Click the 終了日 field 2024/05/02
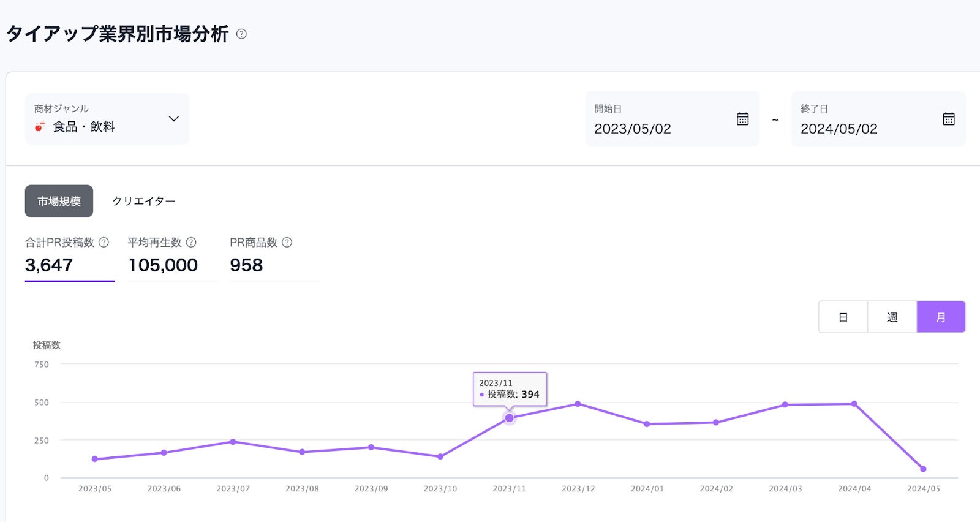This screenshot has height=522, width=980. click(x=839, y=129)
